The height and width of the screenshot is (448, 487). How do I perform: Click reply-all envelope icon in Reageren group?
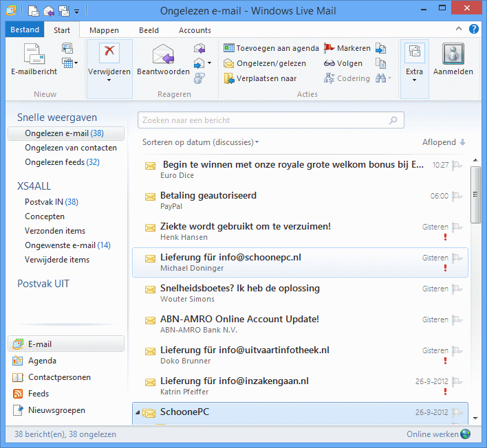click(199, 48)
